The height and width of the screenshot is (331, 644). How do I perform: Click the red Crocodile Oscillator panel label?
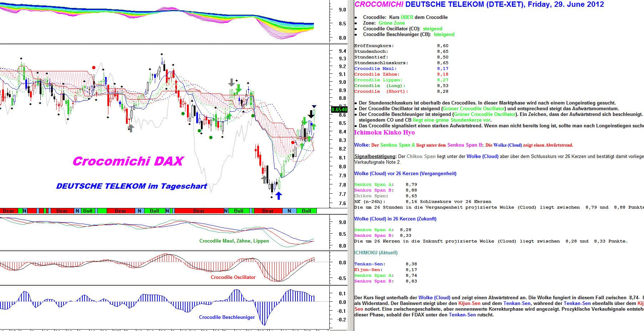pyautogui.click(x=233, y=277)
